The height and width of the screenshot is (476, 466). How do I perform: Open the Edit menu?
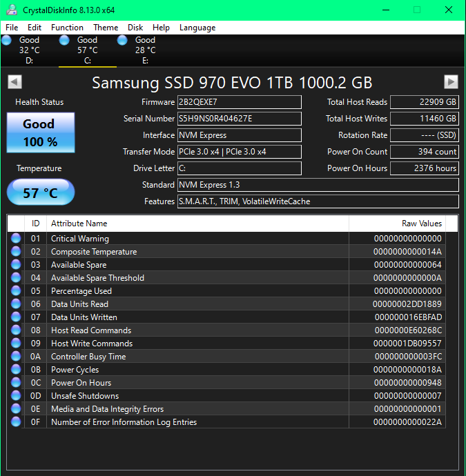[x=35, y=28]
